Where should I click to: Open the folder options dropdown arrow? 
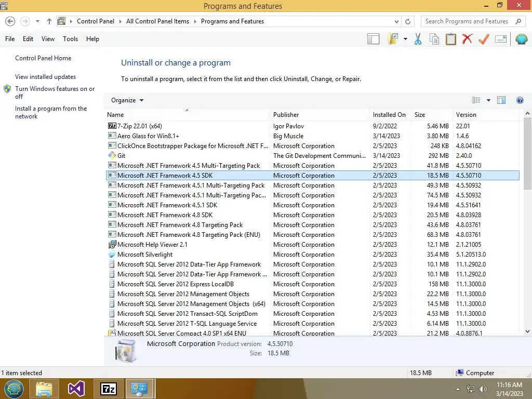coord(405,39)
